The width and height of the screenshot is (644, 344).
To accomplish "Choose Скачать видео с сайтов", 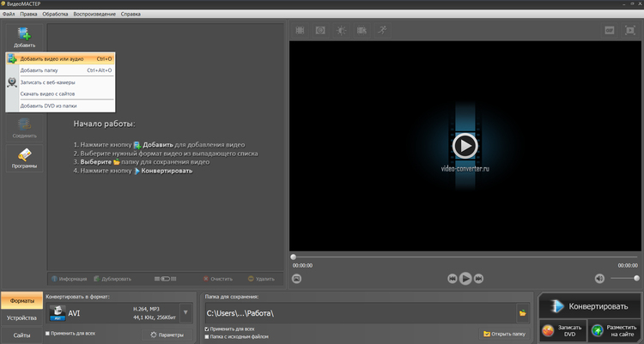I will click(60, 94).
